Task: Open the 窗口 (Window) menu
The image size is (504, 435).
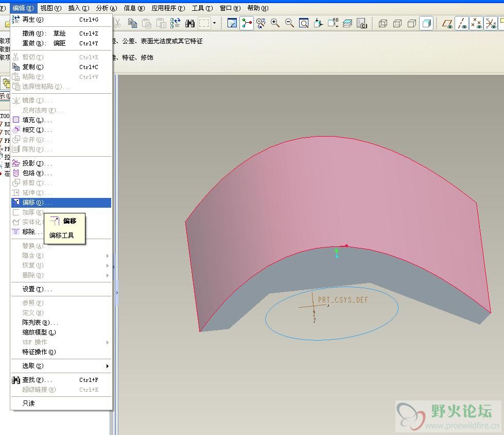Action: coord(230,8)
